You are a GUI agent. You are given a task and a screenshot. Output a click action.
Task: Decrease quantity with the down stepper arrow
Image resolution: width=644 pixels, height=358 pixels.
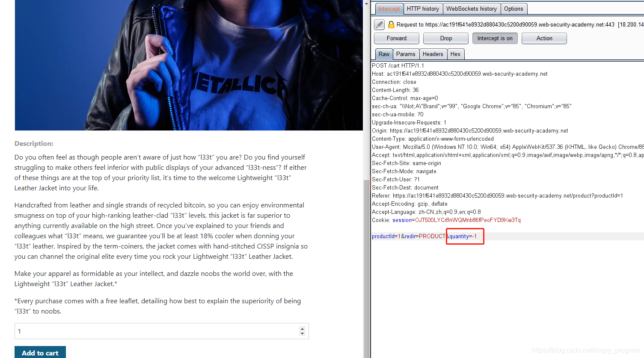pyautogui.click(x=302, y=334)
